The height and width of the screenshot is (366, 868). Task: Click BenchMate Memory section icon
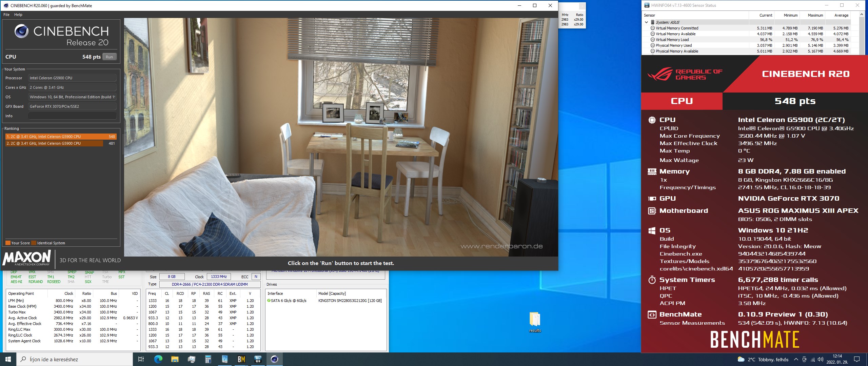pyautogui.click(x=652, y=171)
